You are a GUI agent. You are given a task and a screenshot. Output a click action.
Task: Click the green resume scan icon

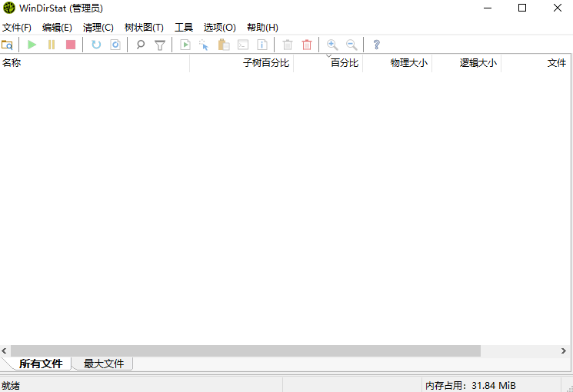32,45
